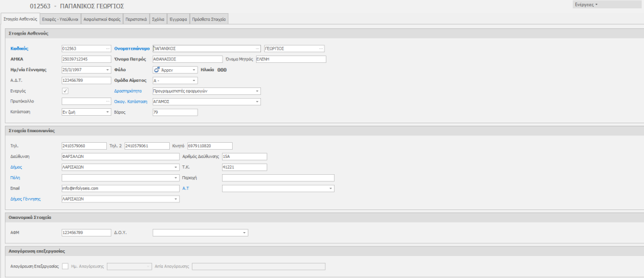
Task: Click the Email input field
Action: pos(120,188)
